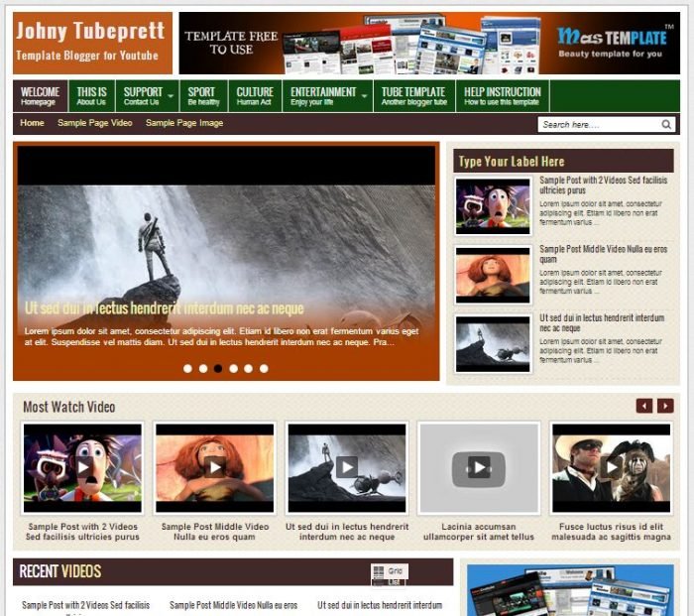Open the Sample Page Image link
Screen dimensions: 694x616
coord(184,123)
